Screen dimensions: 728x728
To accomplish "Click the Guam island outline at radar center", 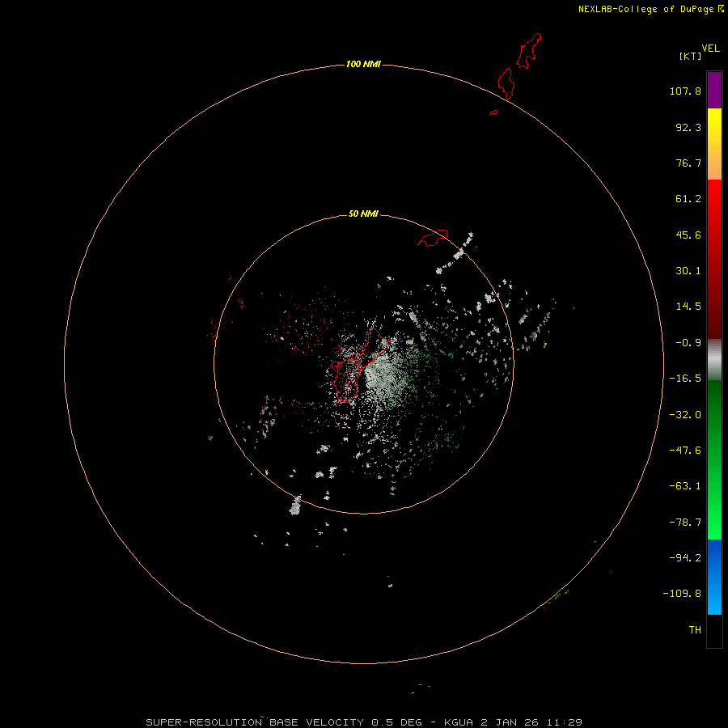I will [x=358, y=366].
